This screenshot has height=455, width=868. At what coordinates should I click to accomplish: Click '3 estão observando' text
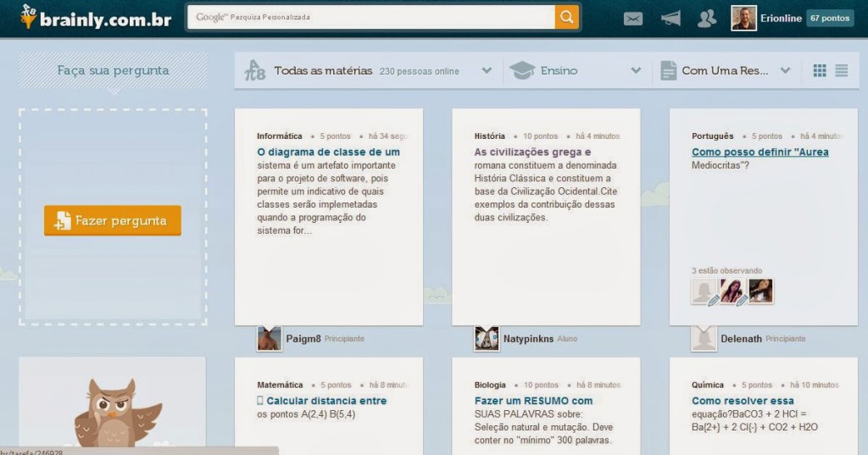(x=726, y=270)
